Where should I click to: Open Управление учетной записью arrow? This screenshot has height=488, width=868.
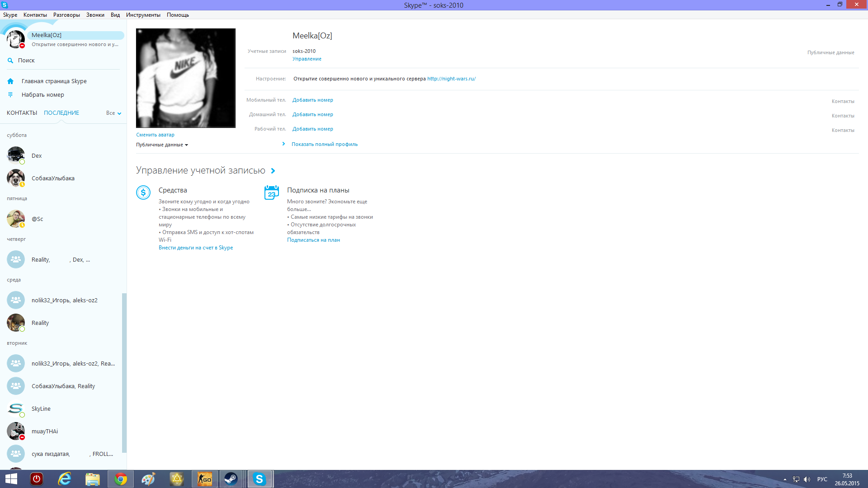(273, 171)
